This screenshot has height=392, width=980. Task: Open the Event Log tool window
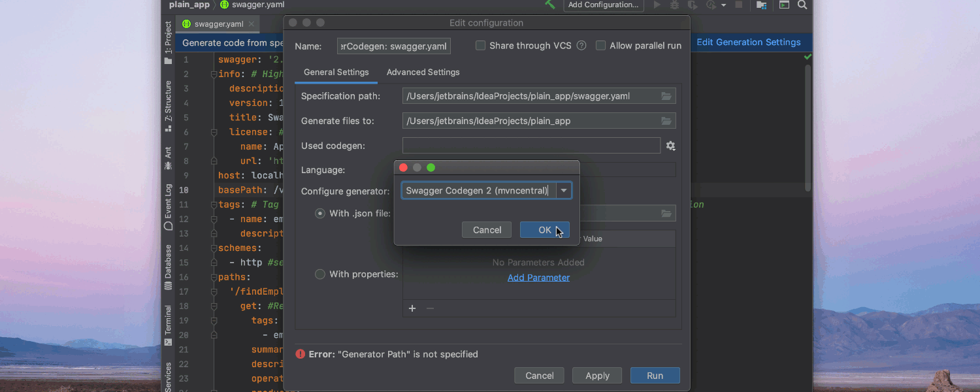[168, 207]
